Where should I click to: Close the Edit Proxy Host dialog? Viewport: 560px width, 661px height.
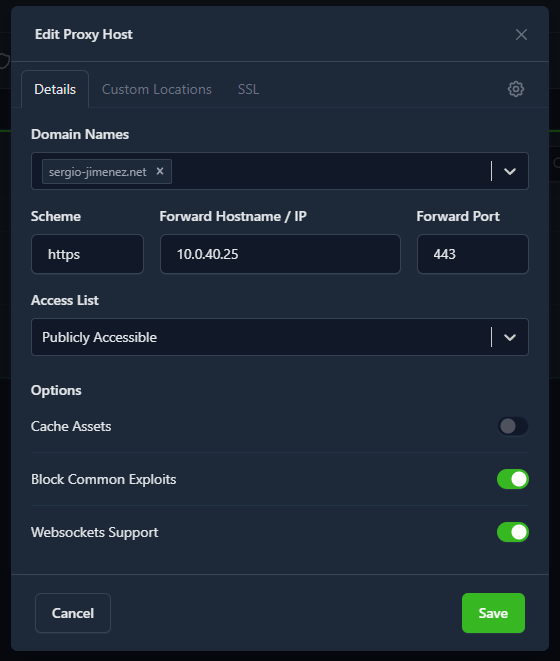(x=521, y=35)
